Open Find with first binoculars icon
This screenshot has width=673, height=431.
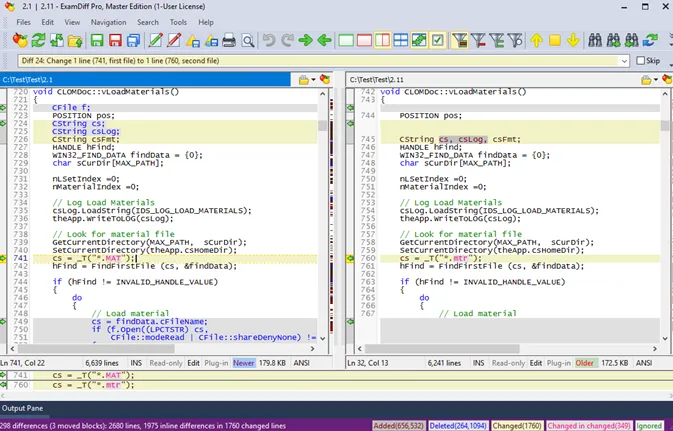click(595, 40)
